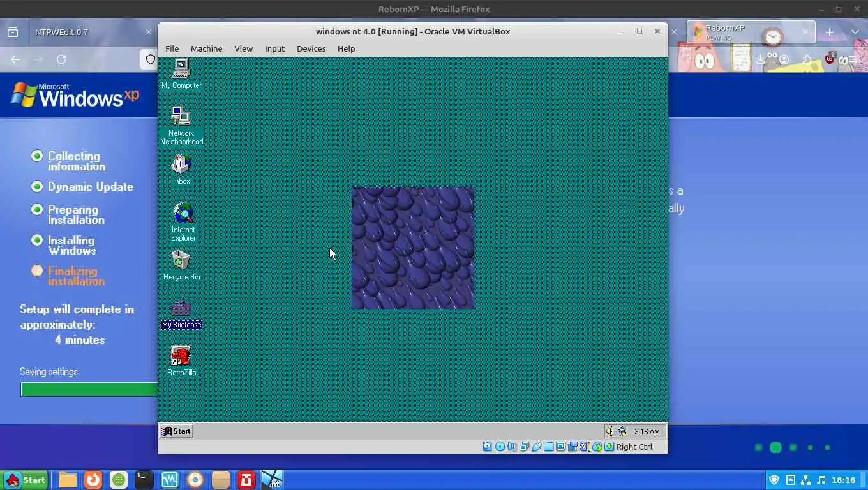Close the NTPWEdit 0.7 tab
Image resolution: width=868 pixels, height=490 pixels.
click(148, 32)
